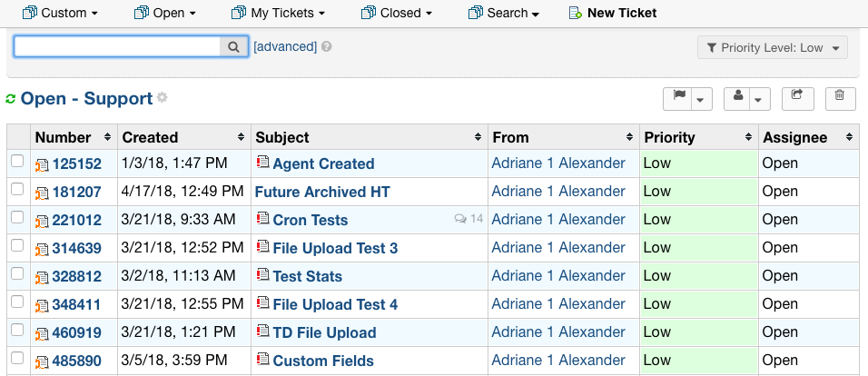This screenshot has height=376, width=868.
Task: Click the person assign icon
Action: 738,95
